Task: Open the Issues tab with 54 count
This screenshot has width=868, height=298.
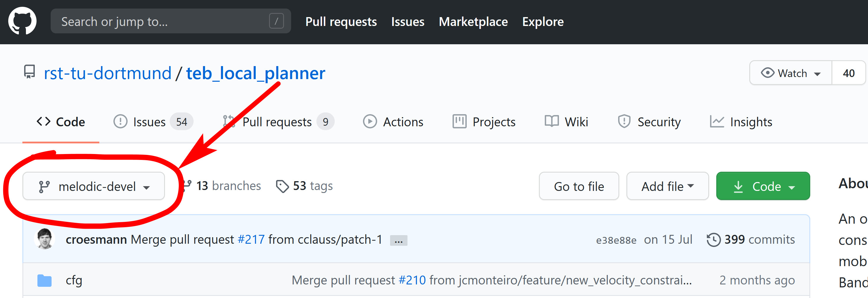Action: click(153, 122)
